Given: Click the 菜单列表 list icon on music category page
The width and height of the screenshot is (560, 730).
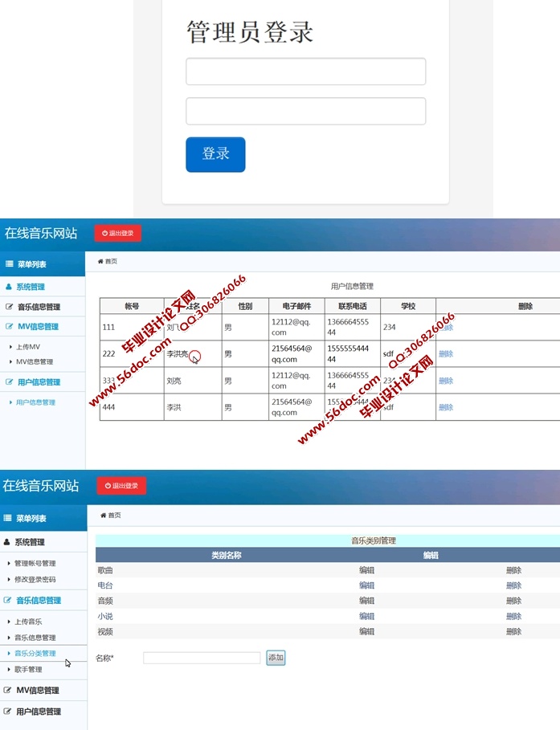Looking at the screenshot, I should tap(7, 518).
